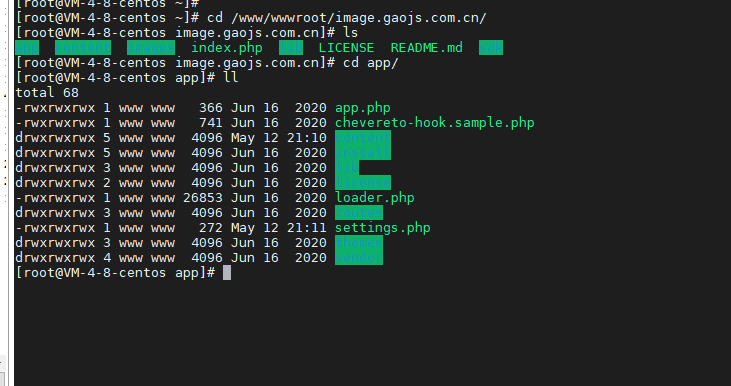Click the highlighted license directory entry
This screenshot has width=731, height=386.
[363, 183]
